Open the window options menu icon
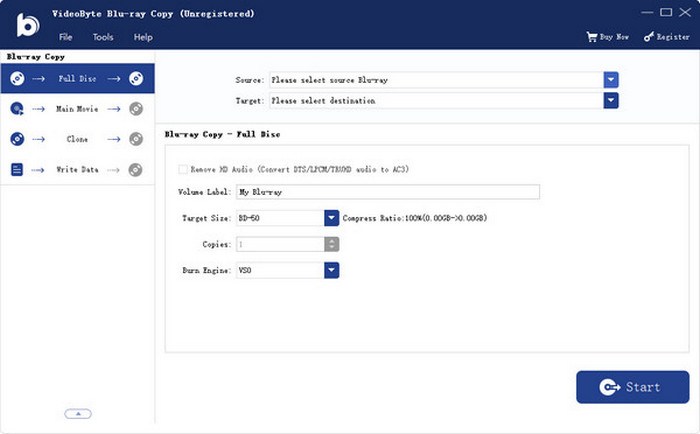 (630, 12)
